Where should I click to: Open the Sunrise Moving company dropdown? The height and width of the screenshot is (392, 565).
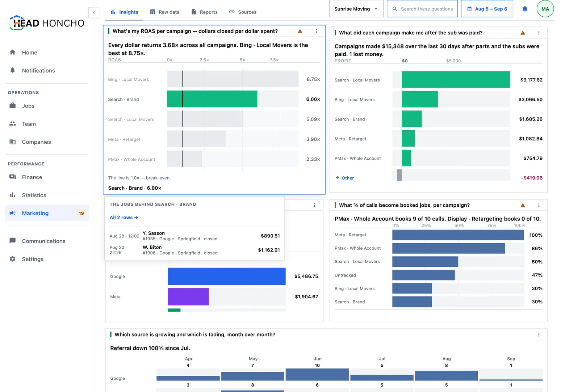click(x=356, y=9)
